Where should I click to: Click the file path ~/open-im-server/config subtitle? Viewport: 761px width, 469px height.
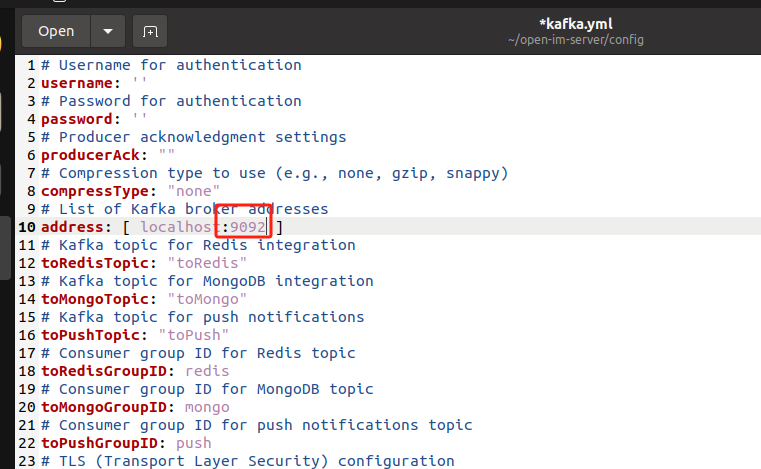[x=575, y=40]
